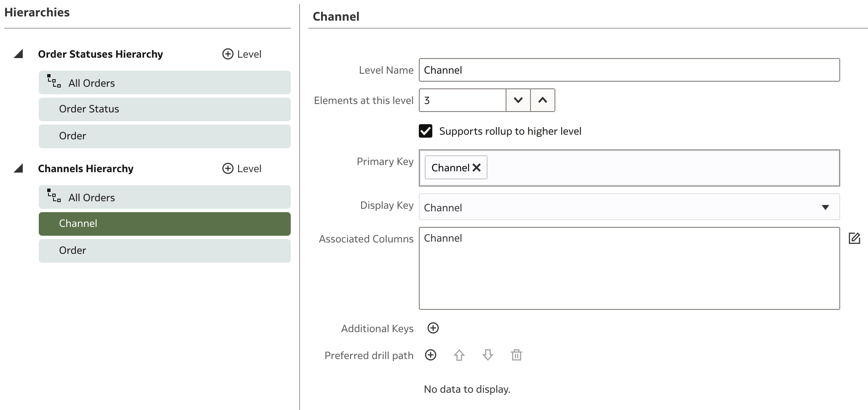The width and height of the screenshot is (868, 410).
Task: Remove Channel from Primary Key
Action: 477,168
